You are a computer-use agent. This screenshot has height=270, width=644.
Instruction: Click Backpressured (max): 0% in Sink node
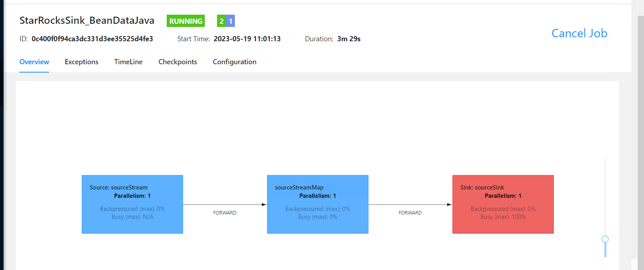[503, 209]
